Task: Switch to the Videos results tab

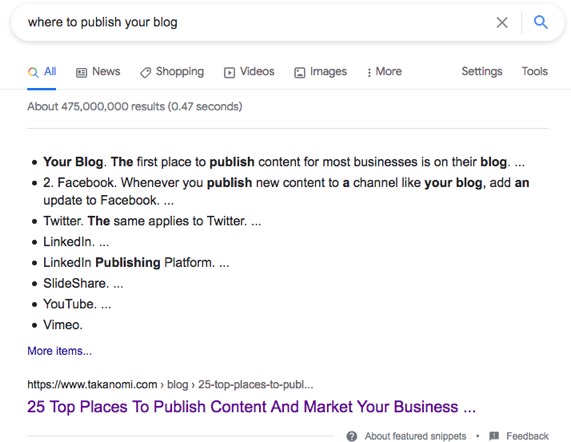Action: click(x=257, y=71)
